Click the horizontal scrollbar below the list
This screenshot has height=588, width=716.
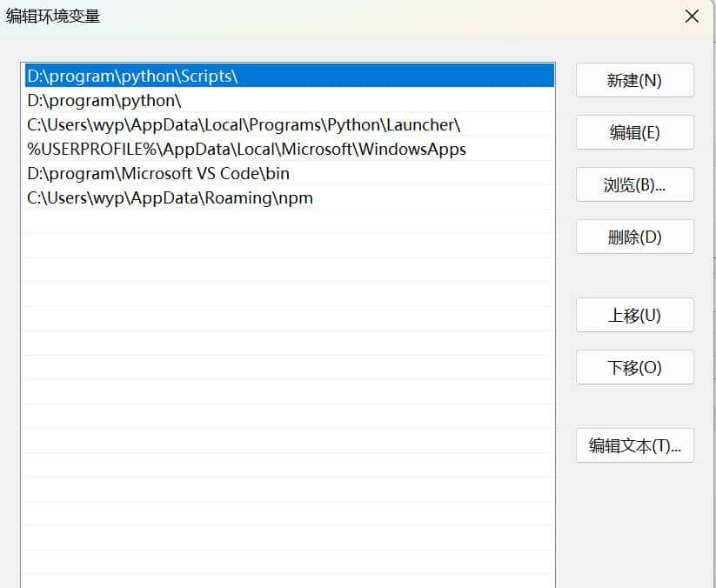(287, 581)
